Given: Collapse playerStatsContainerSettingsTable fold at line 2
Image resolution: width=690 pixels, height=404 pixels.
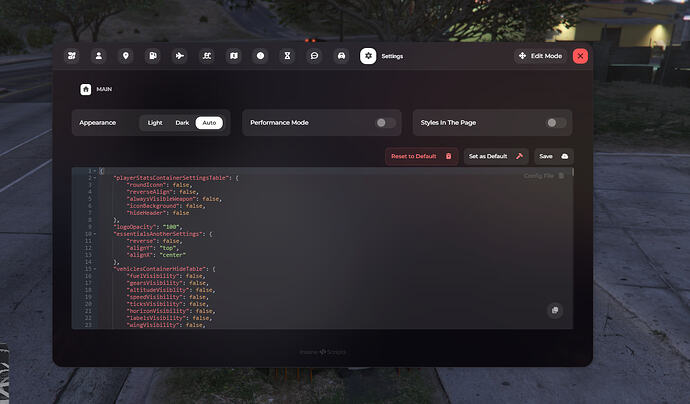Looking at the screenshot, I should pyautogui.click(x=95, y=178).
